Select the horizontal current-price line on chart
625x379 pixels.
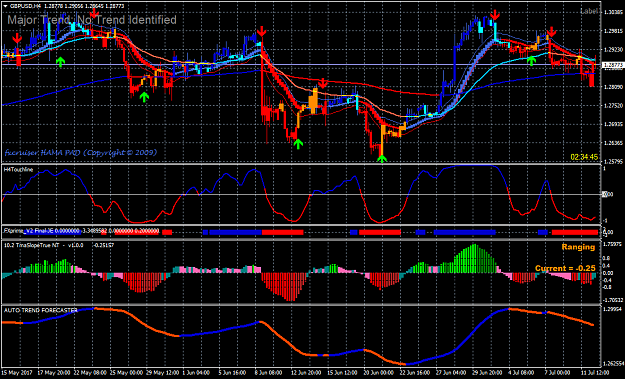tap(301, 65)
